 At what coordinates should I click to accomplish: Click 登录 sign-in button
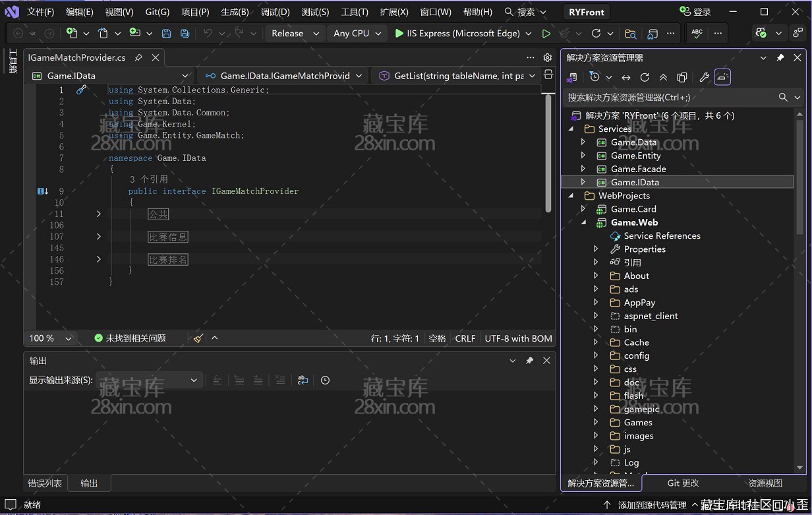tap(695, 12)
